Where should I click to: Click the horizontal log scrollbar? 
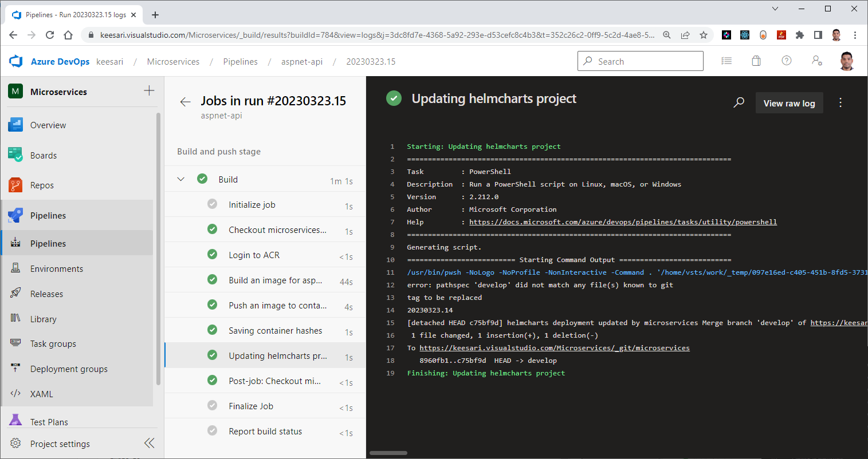(388, 453)
